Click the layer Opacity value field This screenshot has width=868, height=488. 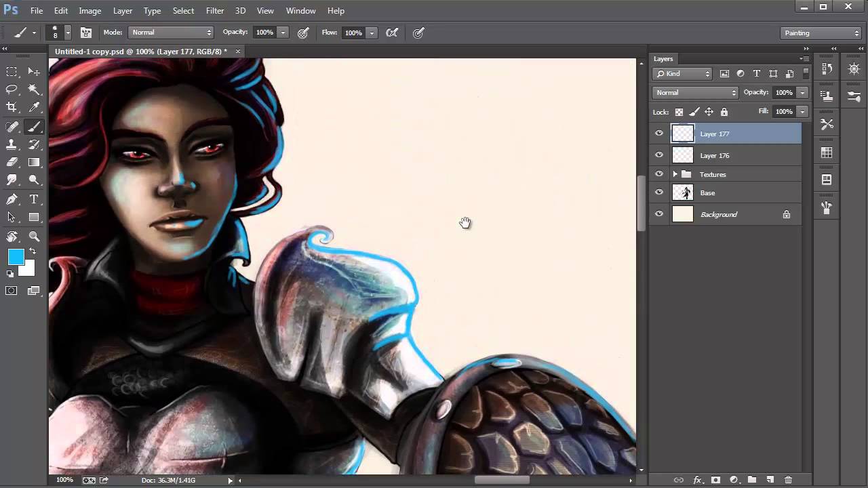pos(783,92)
